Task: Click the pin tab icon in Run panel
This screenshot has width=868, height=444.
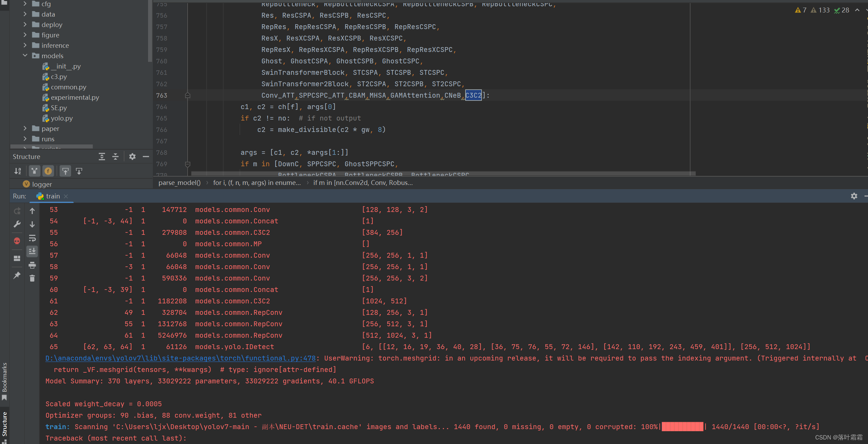Action: pyautogui.click(x=17, y=275)
